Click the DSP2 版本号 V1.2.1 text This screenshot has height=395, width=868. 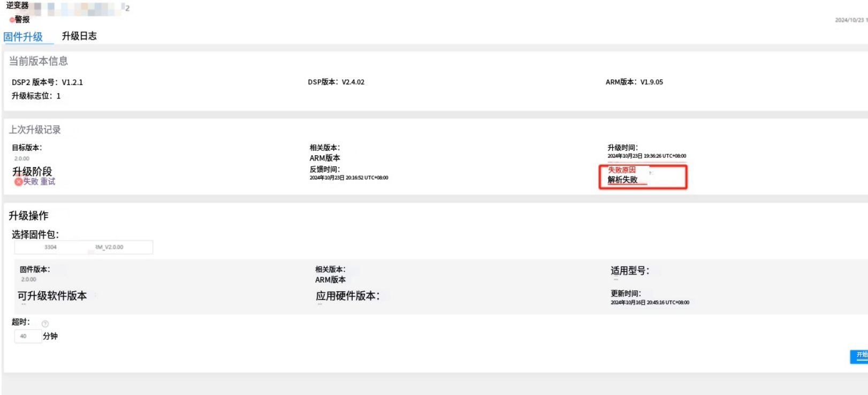[x=47, y=82]
